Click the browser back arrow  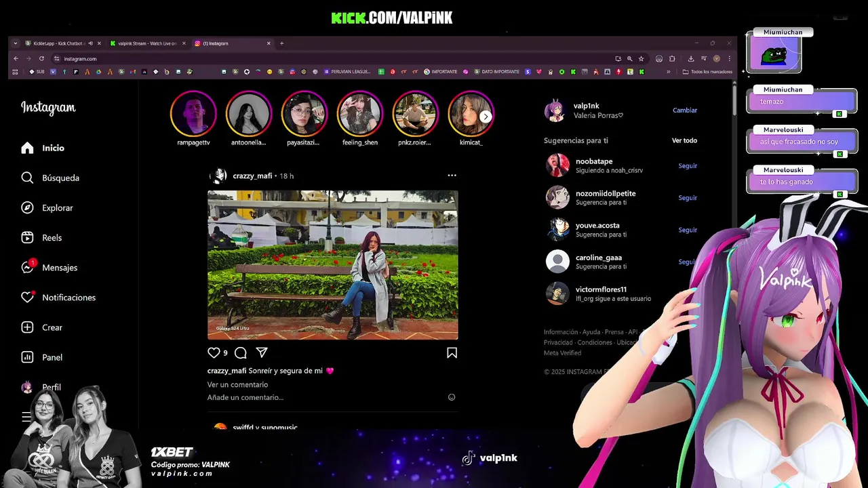tap(16, 58)
